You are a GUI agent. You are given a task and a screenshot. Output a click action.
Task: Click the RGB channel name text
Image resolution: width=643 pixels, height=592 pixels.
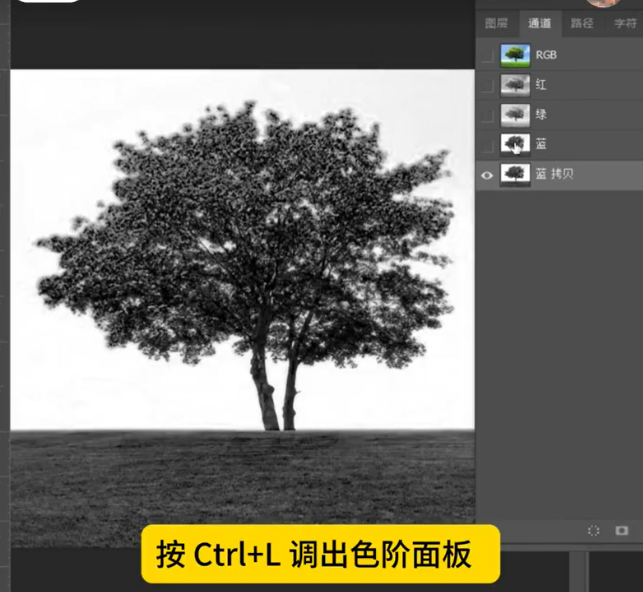546,55
